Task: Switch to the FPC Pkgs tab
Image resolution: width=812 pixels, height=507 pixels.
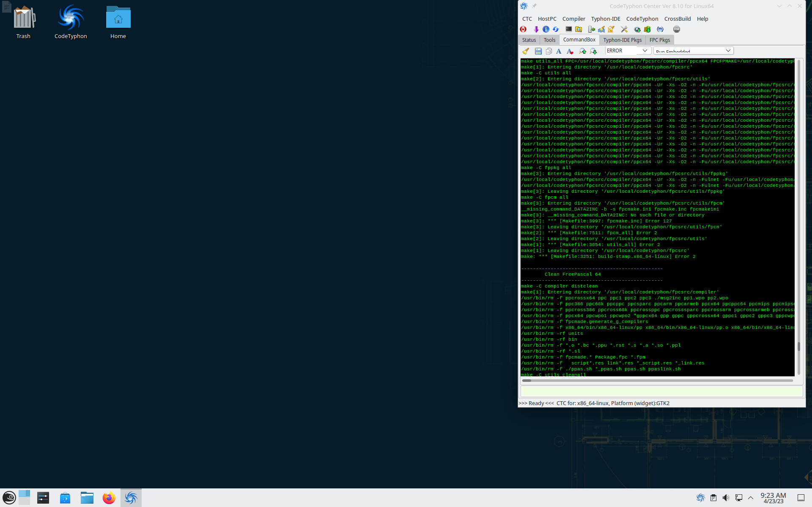Action: 659,40
